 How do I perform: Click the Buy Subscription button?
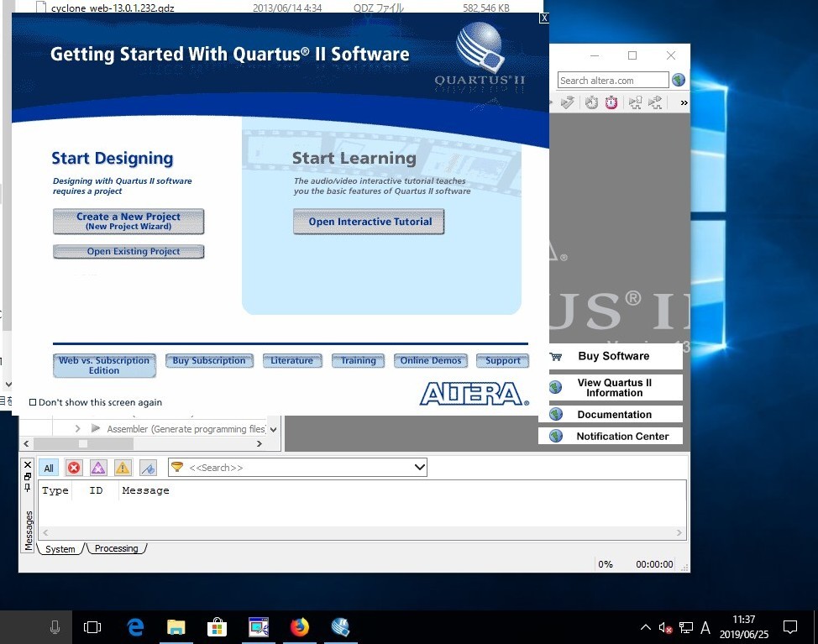(x=209, y=360)
